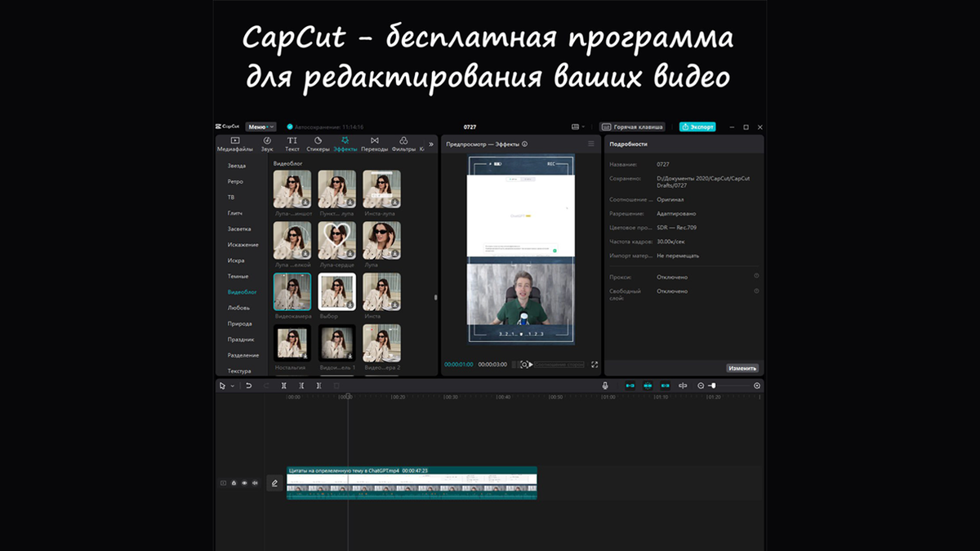Image resolution: width=980 pixels, height=551 pixels.
Task: Select the ТВ effect category
Action: point(231,197)
